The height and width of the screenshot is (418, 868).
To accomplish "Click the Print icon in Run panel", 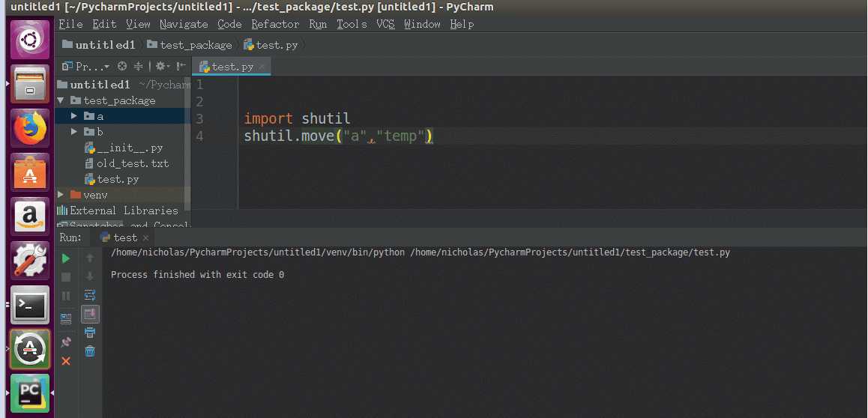I will click(90, 333).
